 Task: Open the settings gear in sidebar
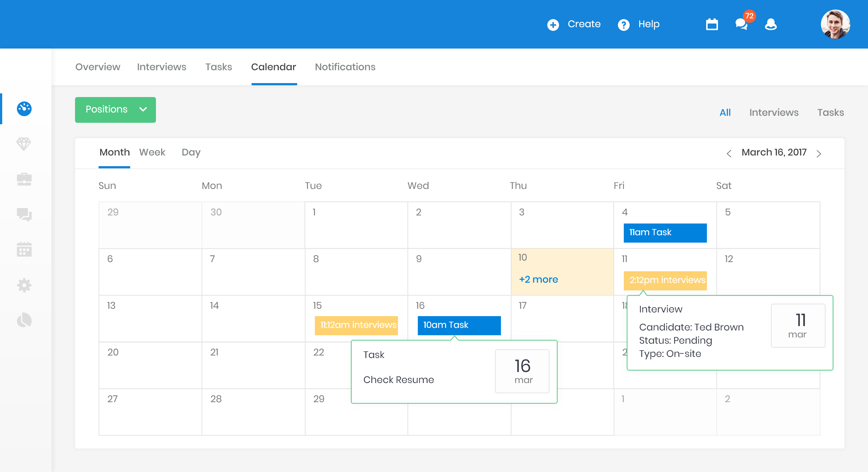[24, 285]
